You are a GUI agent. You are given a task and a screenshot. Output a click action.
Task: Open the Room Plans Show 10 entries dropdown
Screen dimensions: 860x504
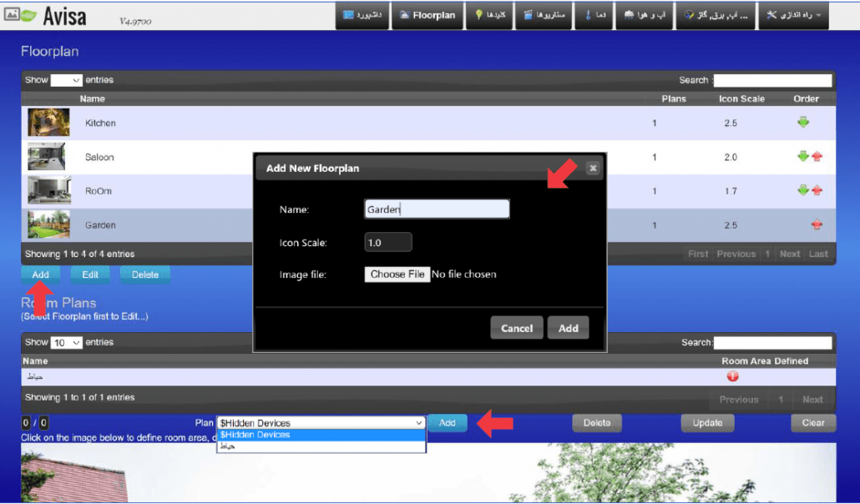(x=66, y=342)
